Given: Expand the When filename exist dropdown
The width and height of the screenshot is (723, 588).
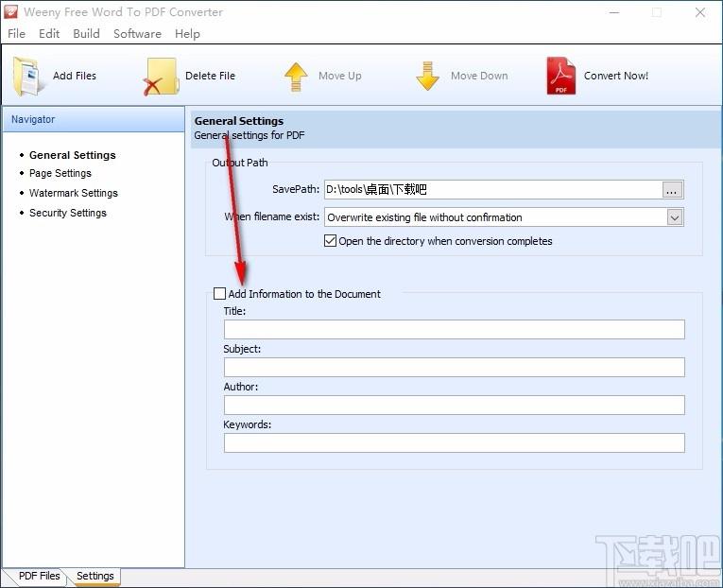Looking at the screenshot, I should coord(675,217).
